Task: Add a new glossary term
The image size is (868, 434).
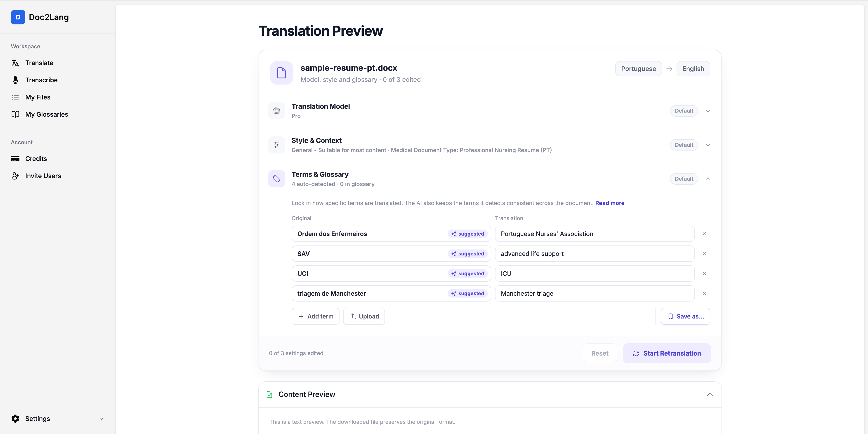Action: tap(315, 316)
